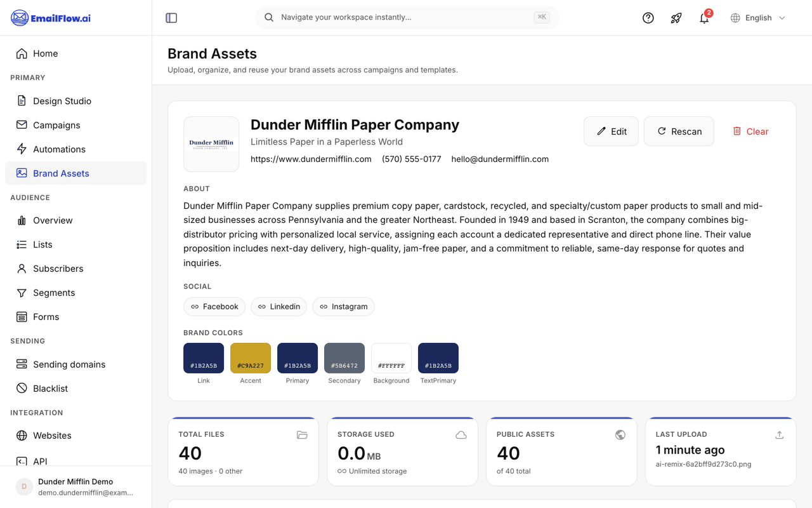Click the EmailFlow.ai logo
This screenshot has height=508, width=812.
51,18
